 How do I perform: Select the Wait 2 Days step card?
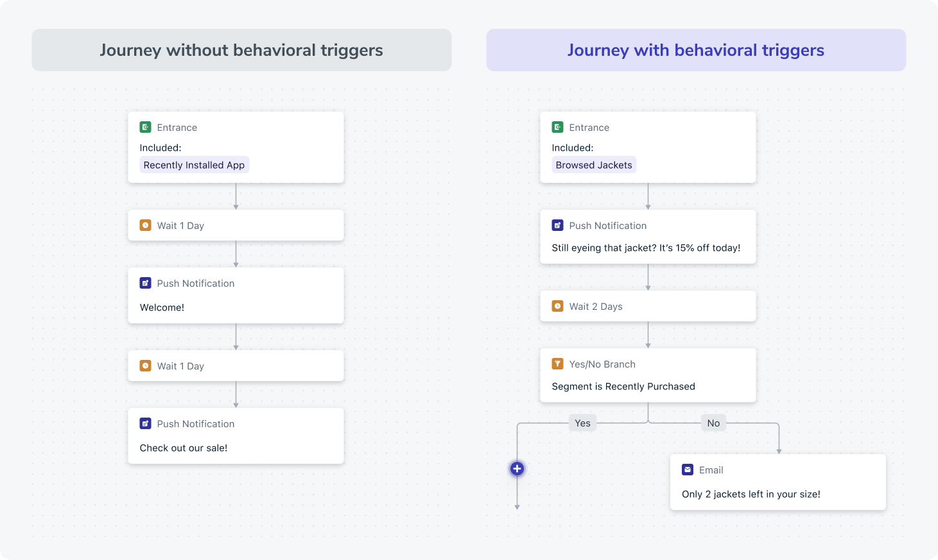point(648,307)
